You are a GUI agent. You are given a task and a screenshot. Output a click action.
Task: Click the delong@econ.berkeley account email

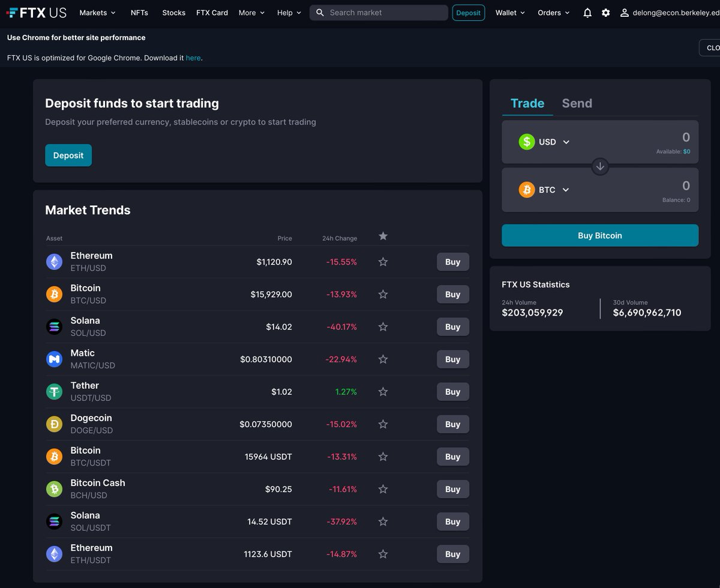coord(676,13)
